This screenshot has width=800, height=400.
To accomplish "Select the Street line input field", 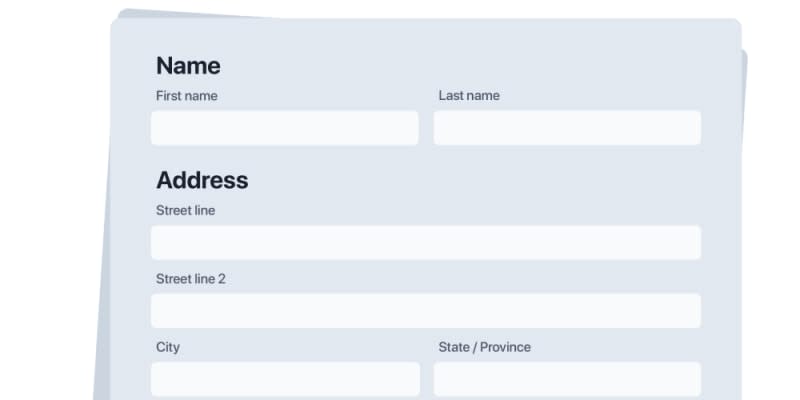I will point(425,243).
